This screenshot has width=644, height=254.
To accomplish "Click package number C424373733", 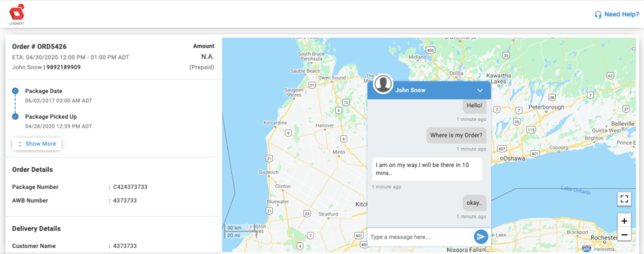I will tap(130, 187).
